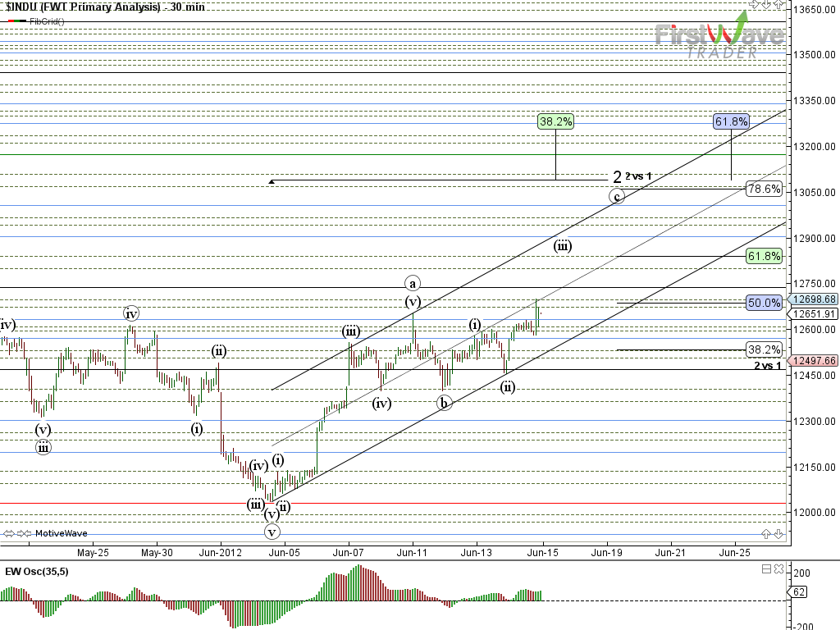Minimize the EW Osc panel
The width and height of the screenshot is (840, 630).
point(768,569)
